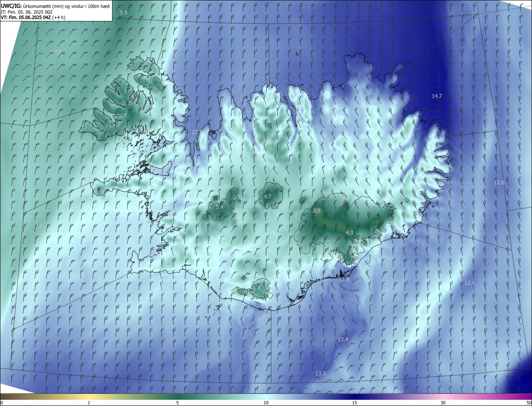Click the color scale tick label '30'
Image resolution: width=532 pixels, height=406 pixels.
(443, 403)
